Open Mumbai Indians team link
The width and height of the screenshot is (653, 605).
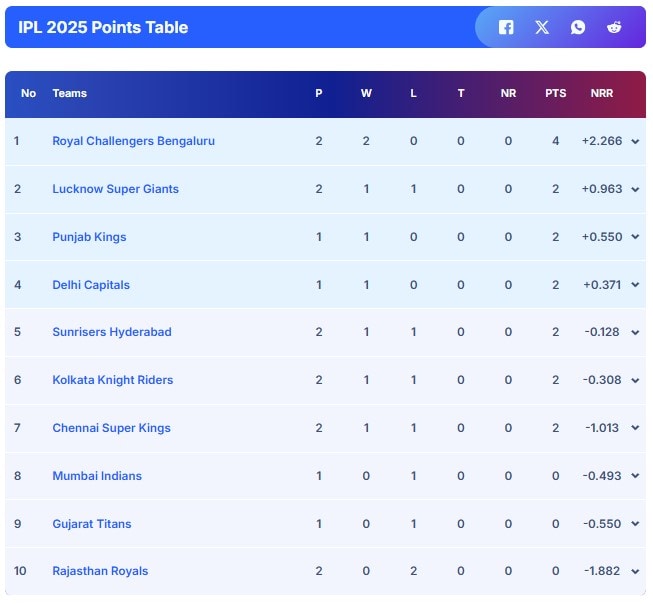(x=97, y=476)
